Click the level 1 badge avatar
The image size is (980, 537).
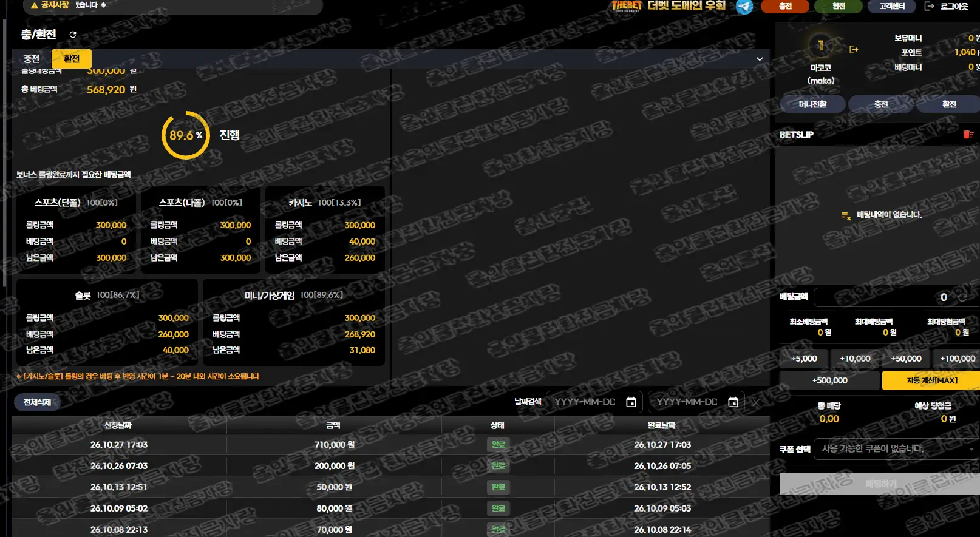coord(820,46)
